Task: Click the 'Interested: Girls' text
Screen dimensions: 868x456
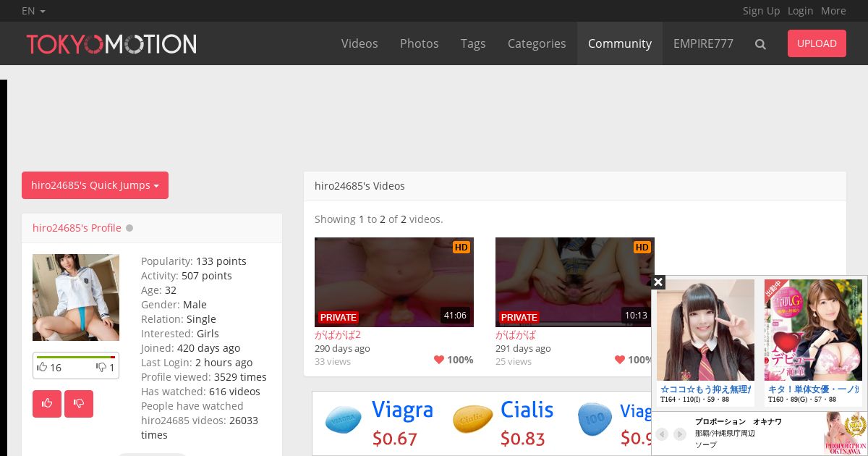Action: [180, 334]
